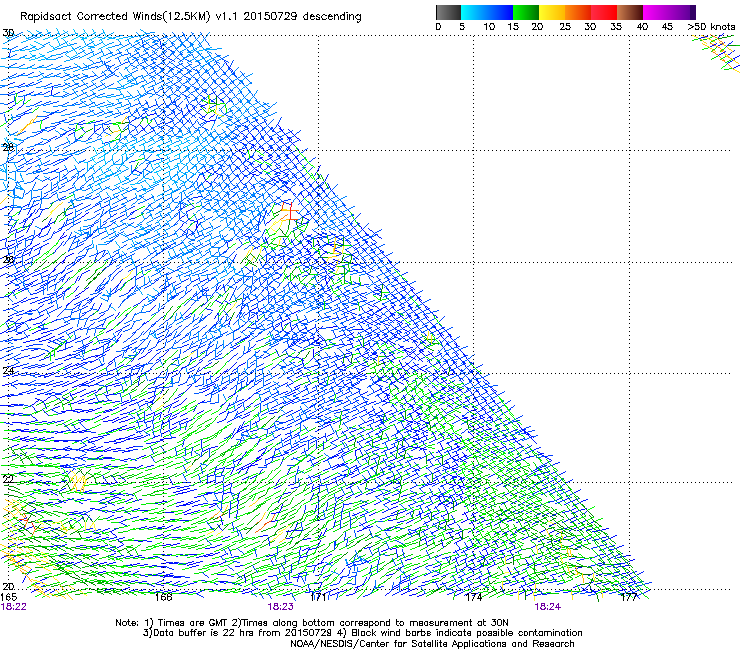This screenshot has height=650, width=740.
Task: Click the magenta 40-45 knots legend segment
Action: pyautogui.click(x=656, y=12)
